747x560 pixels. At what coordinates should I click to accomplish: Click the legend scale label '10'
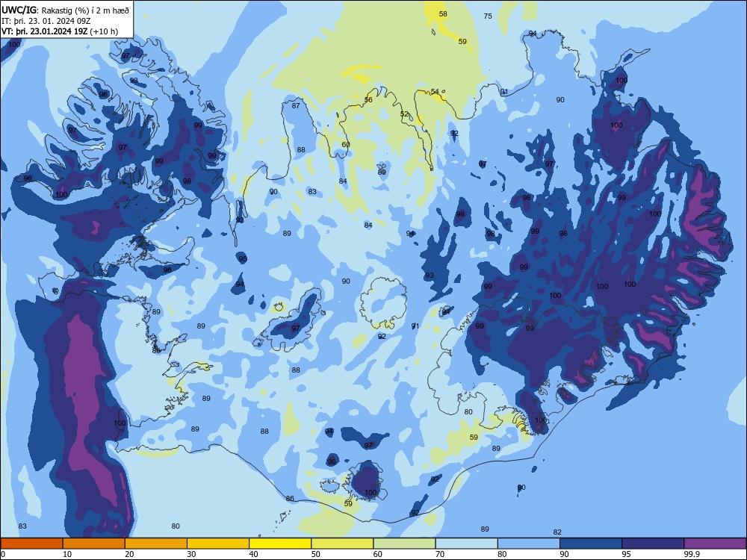(x=67, y=554)
